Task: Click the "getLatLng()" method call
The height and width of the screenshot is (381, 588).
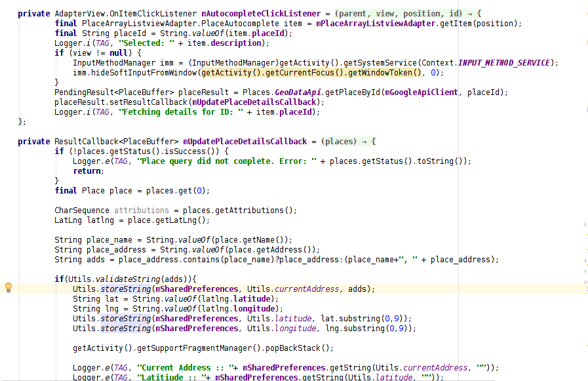Action: [181, 220]
